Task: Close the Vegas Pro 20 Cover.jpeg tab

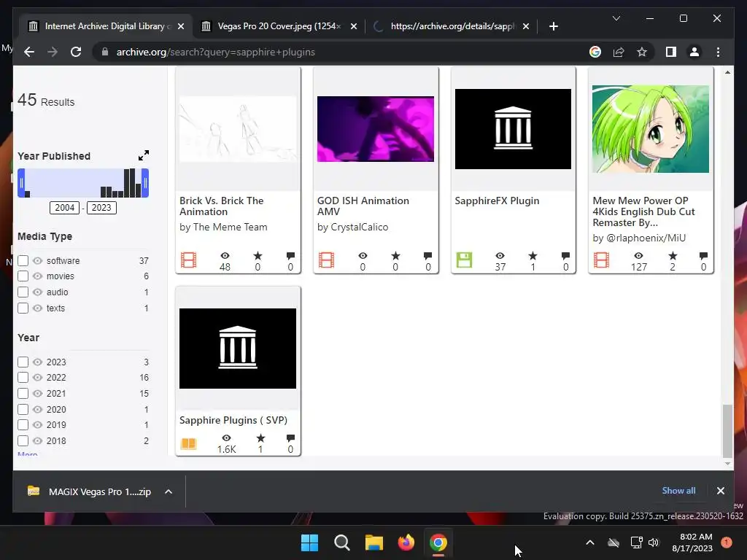Action: click(354, 26)
